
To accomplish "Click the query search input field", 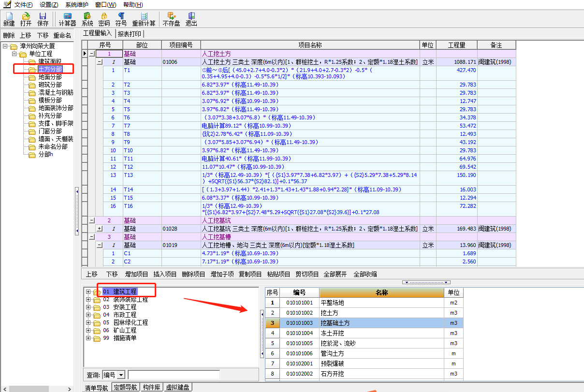I will click(174, 375).
